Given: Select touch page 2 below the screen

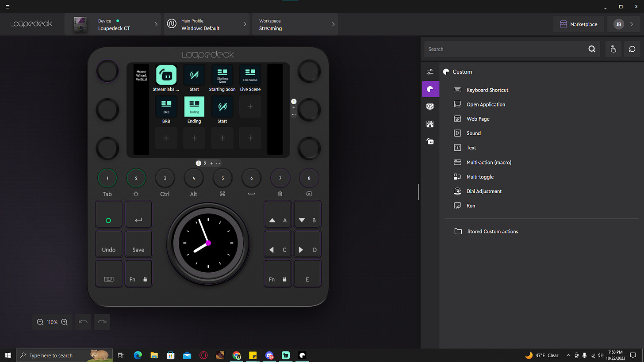Looking at the screenshot, I should click(205, 163).
